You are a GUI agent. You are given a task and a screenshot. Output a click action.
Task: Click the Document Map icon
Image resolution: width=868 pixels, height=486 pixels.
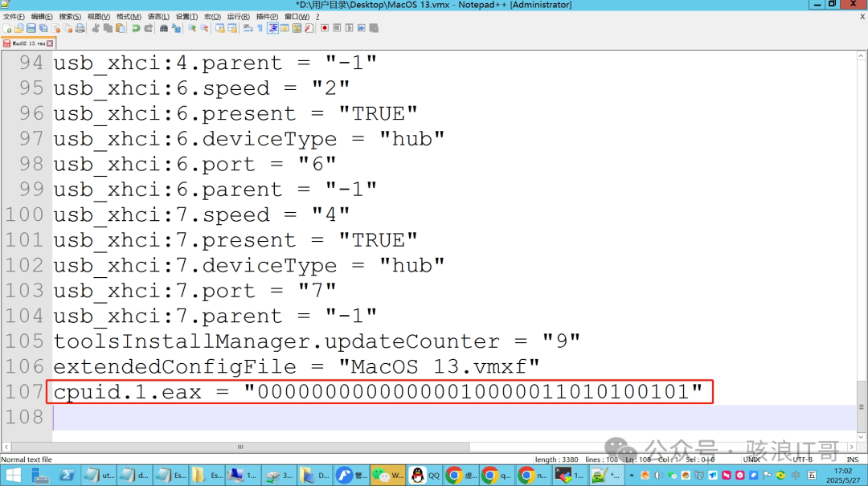(297, 28)
